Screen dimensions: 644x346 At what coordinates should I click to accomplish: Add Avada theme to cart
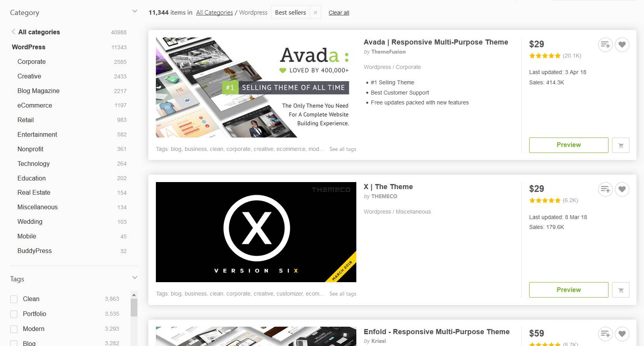tap(621, 145)
